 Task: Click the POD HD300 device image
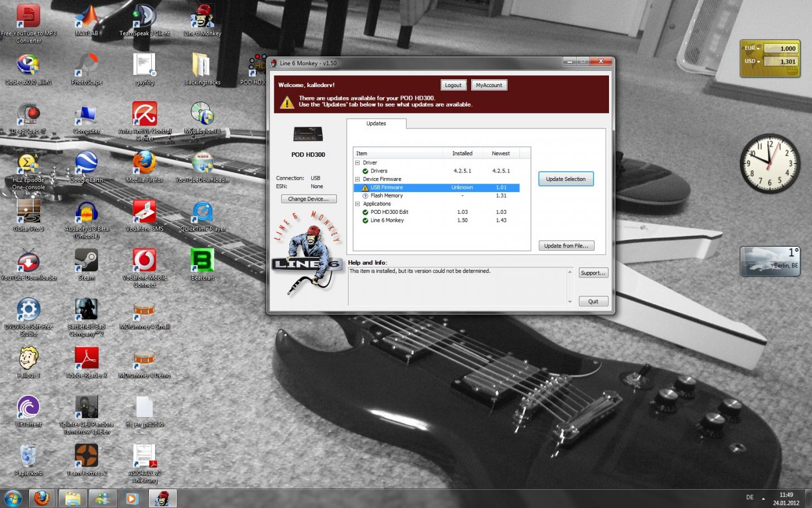coord(308,135)
